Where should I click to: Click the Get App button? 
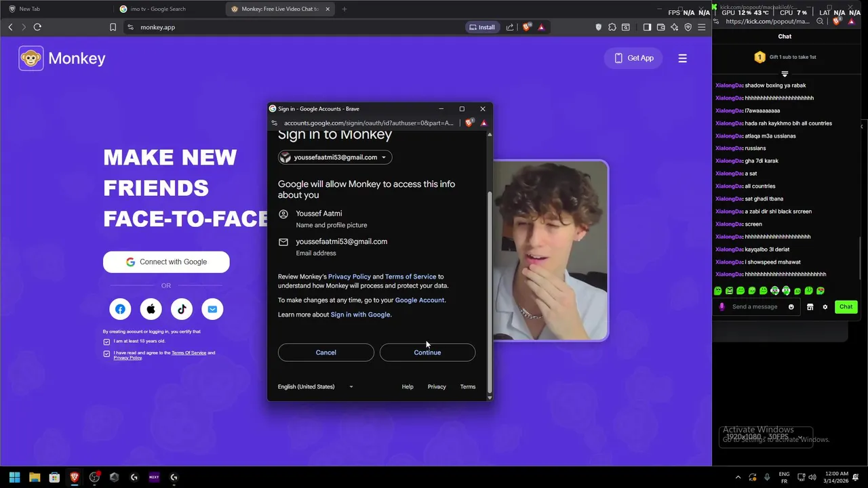(x=633, y=58)
